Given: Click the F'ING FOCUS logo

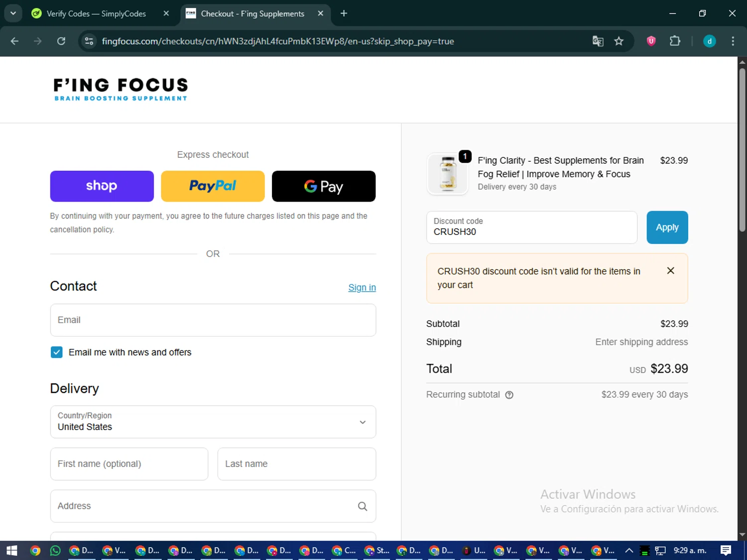Looking at the screenshot, I should tap(121, 89).
